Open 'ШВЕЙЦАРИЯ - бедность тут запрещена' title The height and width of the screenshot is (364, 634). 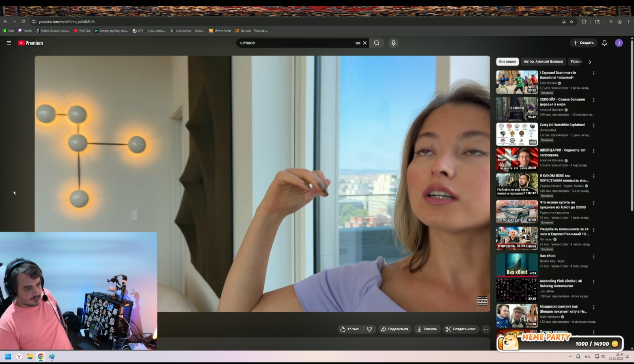click(x=563, y=153)
